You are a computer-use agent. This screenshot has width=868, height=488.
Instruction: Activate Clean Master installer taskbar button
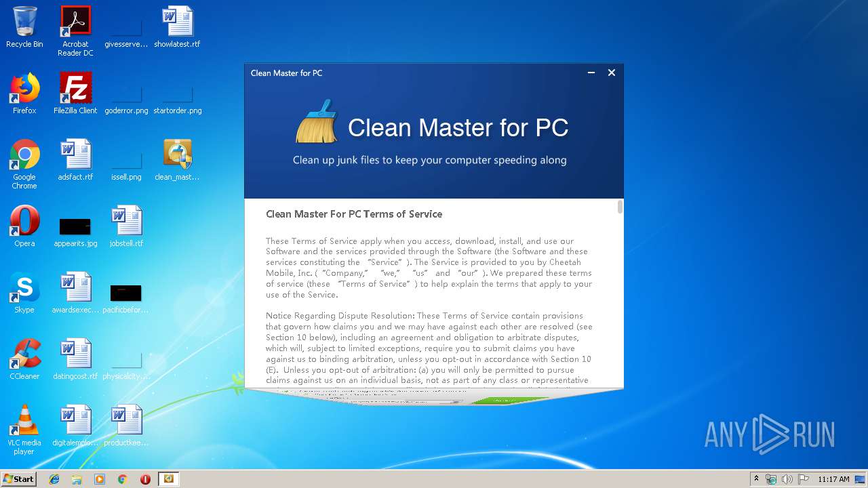tap(168, 479)
